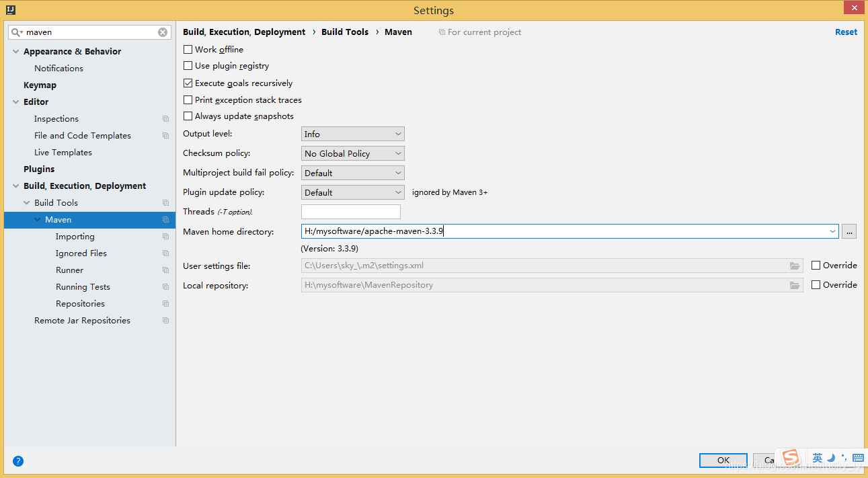Viewport: 868px width, 478px height.
Task: Click the Maven home directory browse (...) button
Action: pyautogui.click(x=849, y=231)
